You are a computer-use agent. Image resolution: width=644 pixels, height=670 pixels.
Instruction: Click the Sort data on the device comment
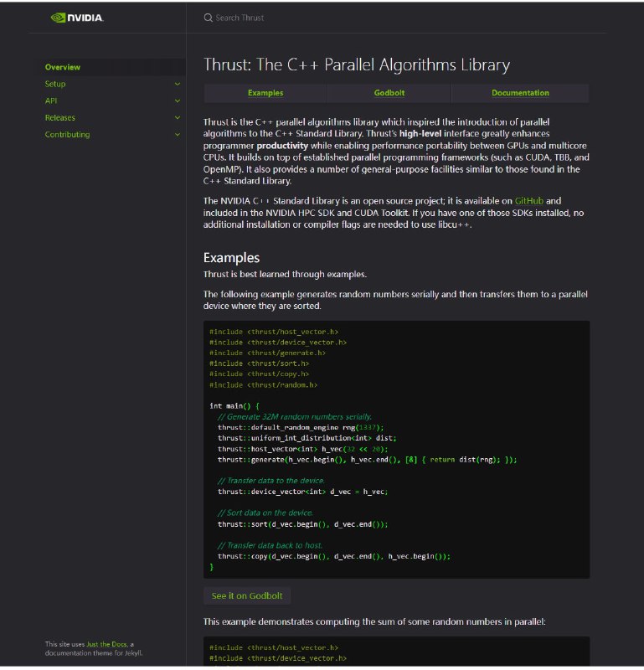click(x=265, y=513)
